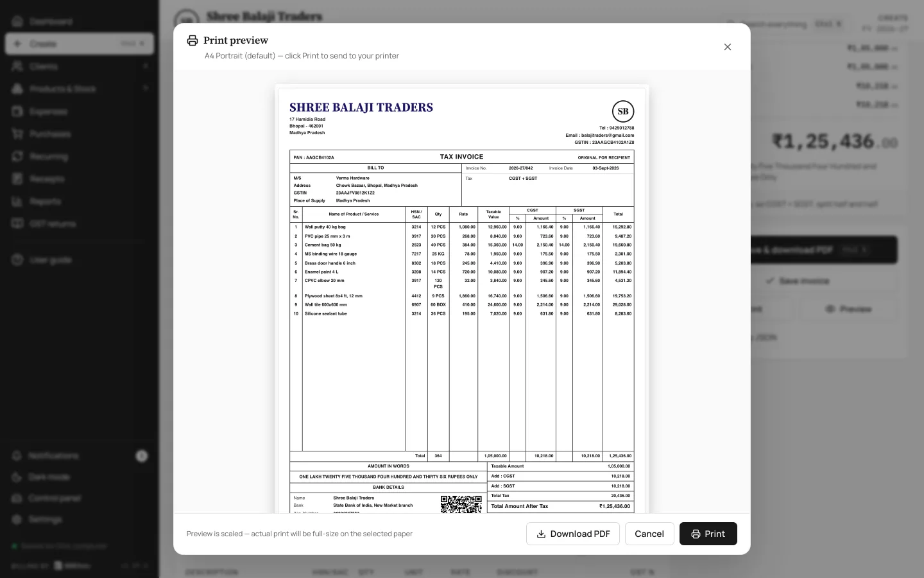This screenshot has width=924, height=578.
Task: Click the Total Amount After Tax ₹1,25,436.00 row
Action: (561, 506)
